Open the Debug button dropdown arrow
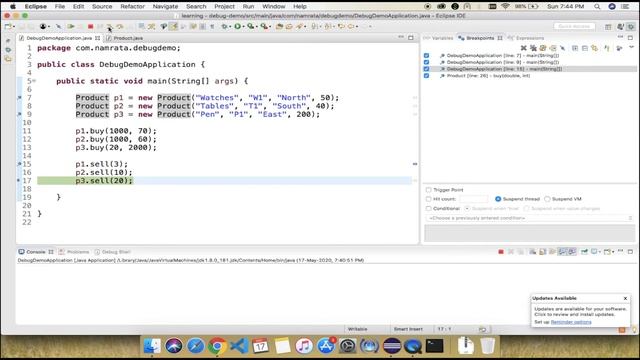Image resolution: width=640 pixels, height=360 pixels. coord(230,27)
